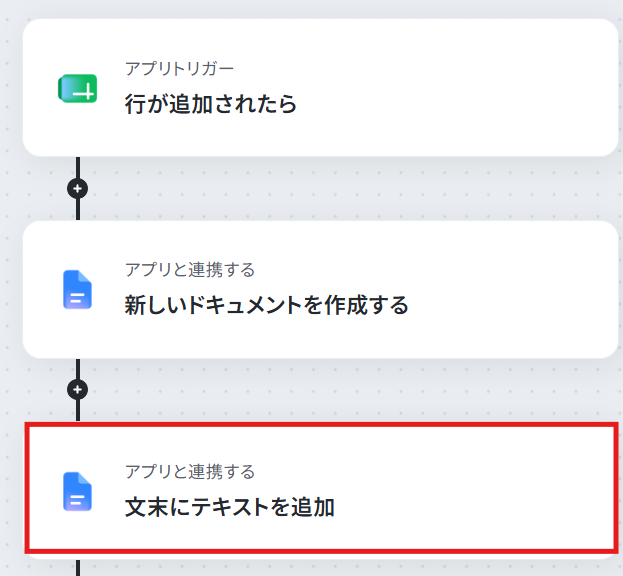The height and width of the screenshot is (576, 623).
Task: Open the 文末にテキストを追加 title
Action: pyautogui.click(x=230, y=507)
